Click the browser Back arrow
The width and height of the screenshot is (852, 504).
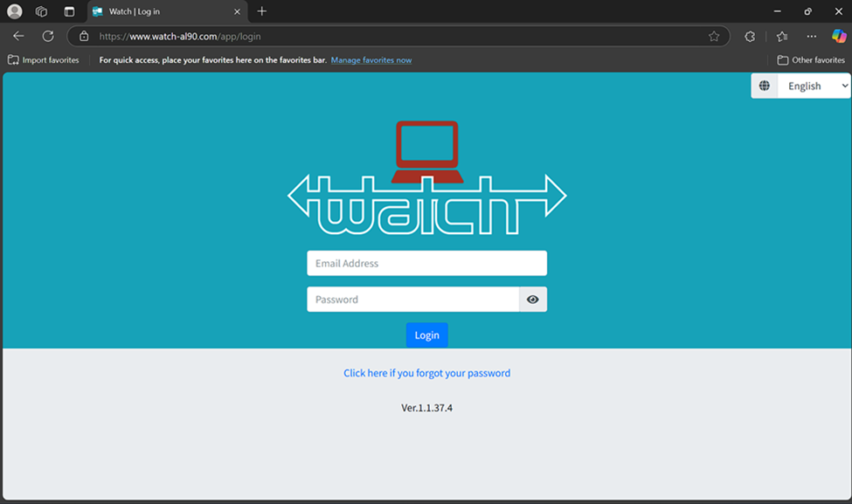coord(18,36)
